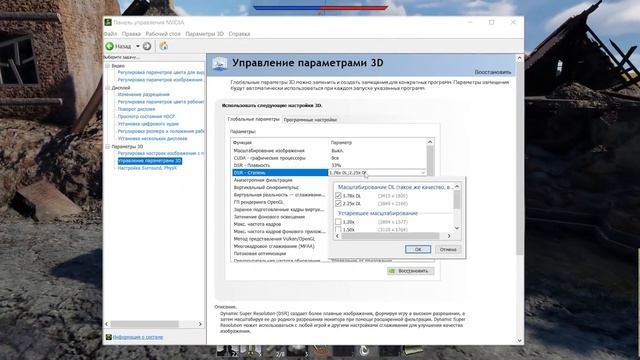The image size is (640, 360).
Task: Select the Затенение фонового освещения row
Action: (280, 217)
